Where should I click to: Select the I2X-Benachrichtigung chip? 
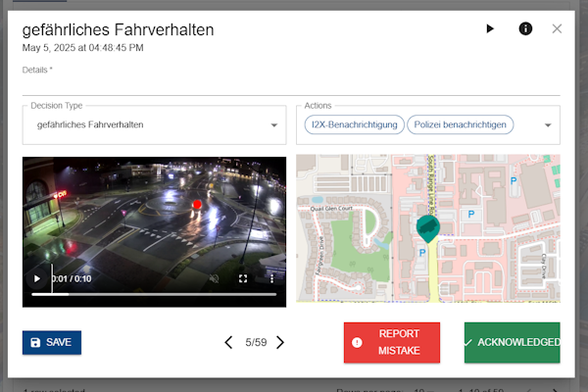pyautogui.click(x=355, y=124)
